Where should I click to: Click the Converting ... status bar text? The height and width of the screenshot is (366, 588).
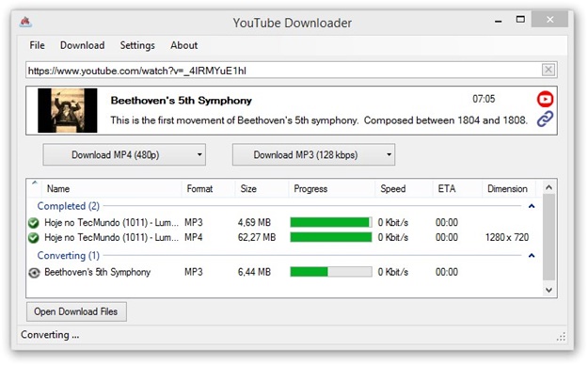50,335
